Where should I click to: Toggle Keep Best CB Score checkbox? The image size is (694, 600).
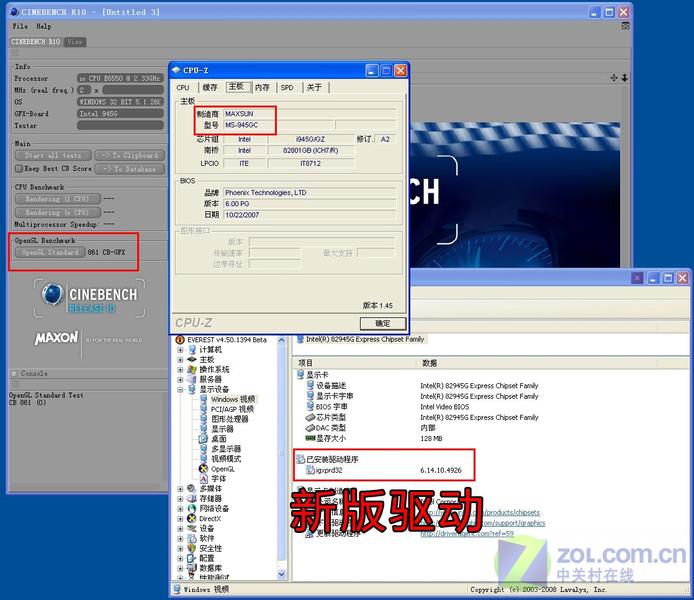point(19,169)
